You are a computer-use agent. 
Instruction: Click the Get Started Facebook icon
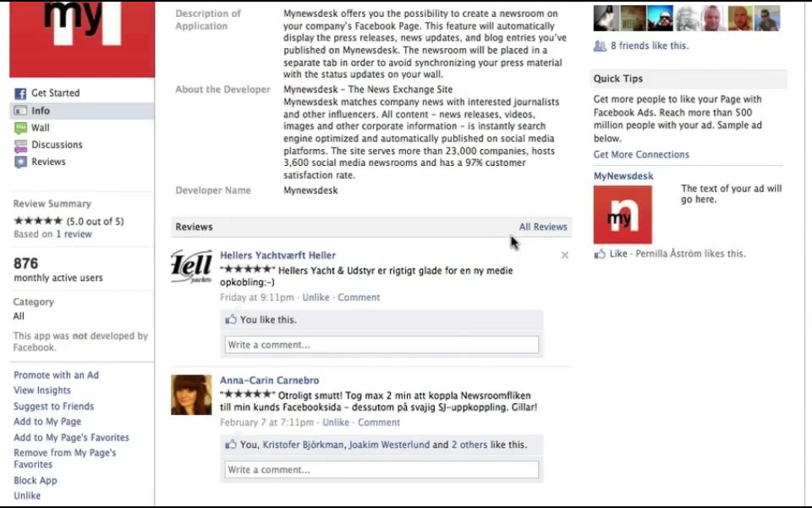click(x=20, y=93)
